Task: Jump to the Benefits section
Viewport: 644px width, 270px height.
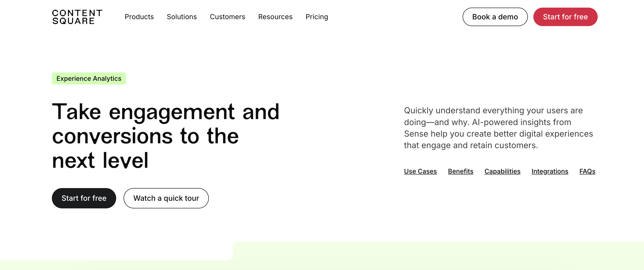Action: pyautogui.click(x=460, y=171)
